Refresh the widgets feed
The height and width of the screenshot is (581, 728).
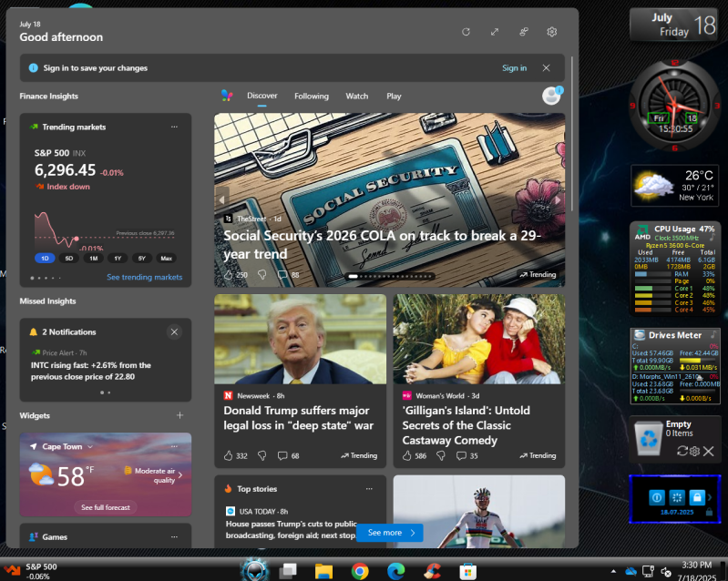coord(466,32)
